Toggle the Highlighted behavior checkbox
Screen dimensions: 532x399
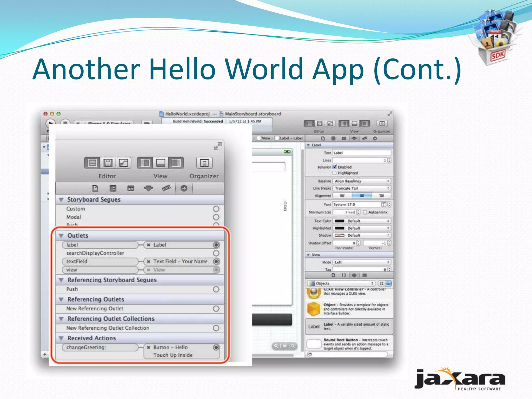pos(335,173)
